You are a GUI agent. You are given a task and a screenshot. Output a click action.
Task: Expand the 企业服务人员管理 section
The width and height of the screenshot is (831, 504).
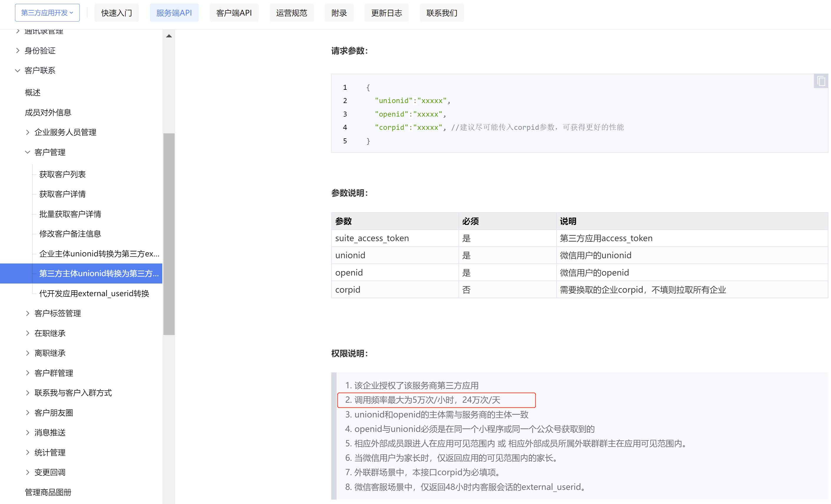click(x=28, y=132)
